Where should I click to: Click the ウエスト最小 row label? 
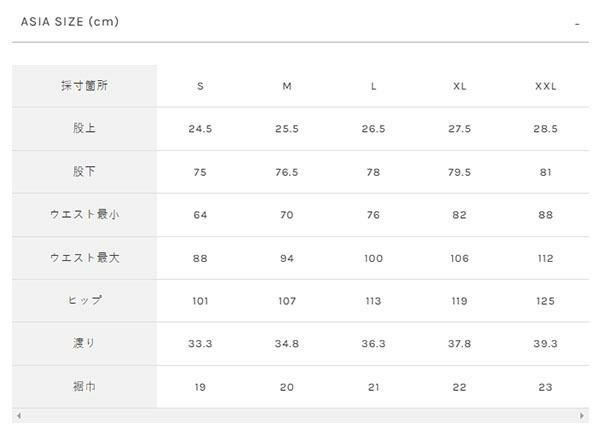point(85,215)
